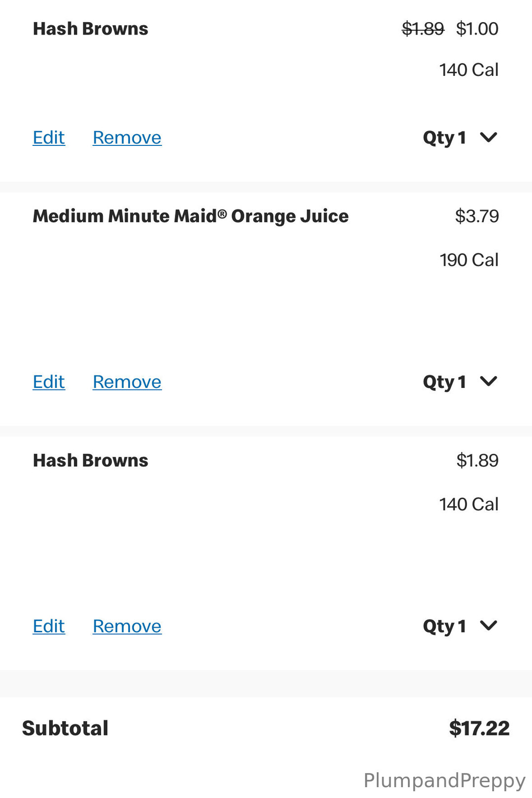Edit the discounted $1.00 Hash Browns item

(x=49, y=138)
